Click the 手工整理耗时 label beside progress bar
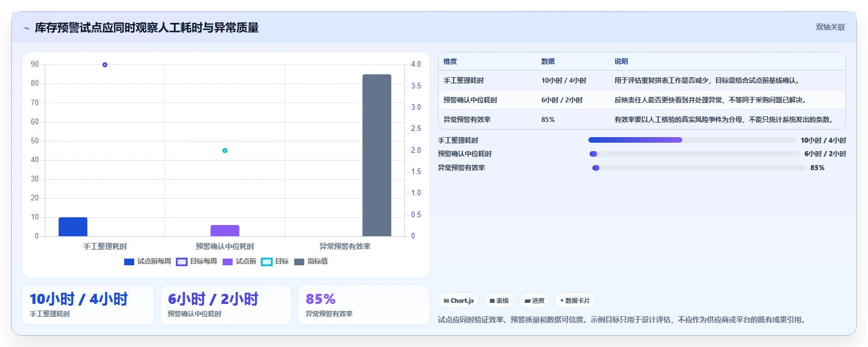The image size is (868, 347). coord(458,140)
